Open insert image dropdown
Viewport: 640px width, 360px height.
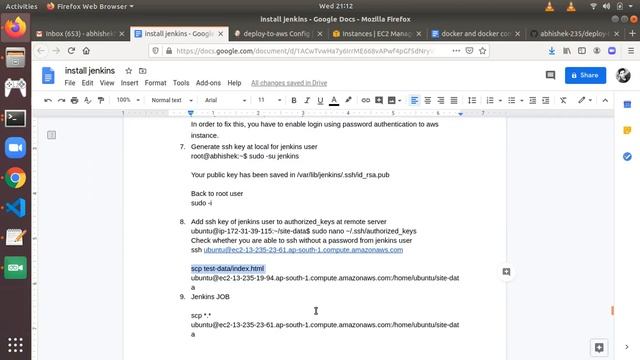pos(394,100)
